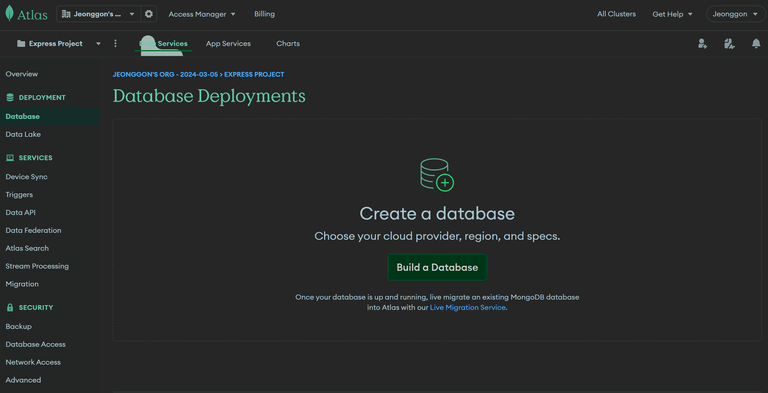Switch to the Charts tab
Viewport: 768px width, 393px height.
point(288,44)
